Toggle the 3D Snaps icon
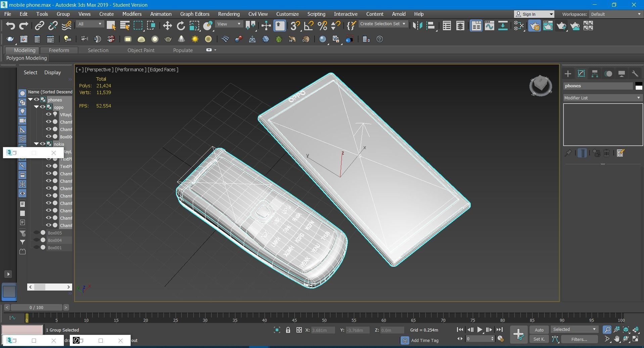644x348 pixels. point(295,26)
